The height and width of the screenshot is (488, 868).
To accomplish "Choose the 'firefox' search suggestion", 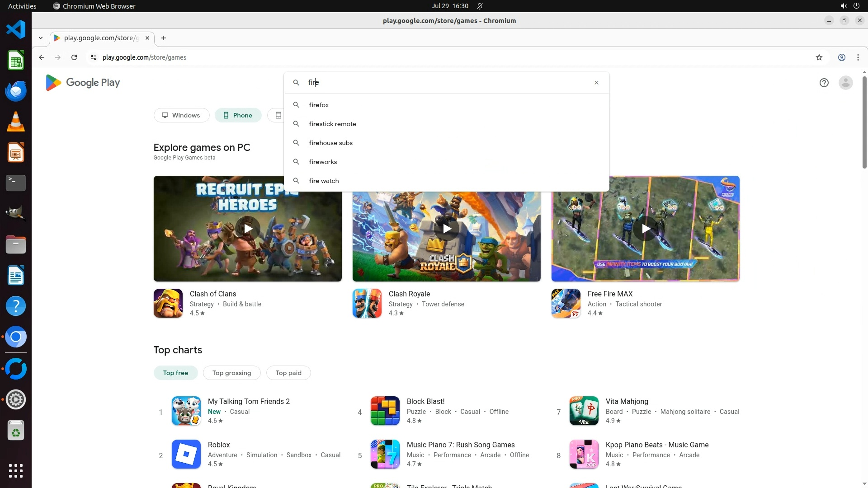I will 319,105.
